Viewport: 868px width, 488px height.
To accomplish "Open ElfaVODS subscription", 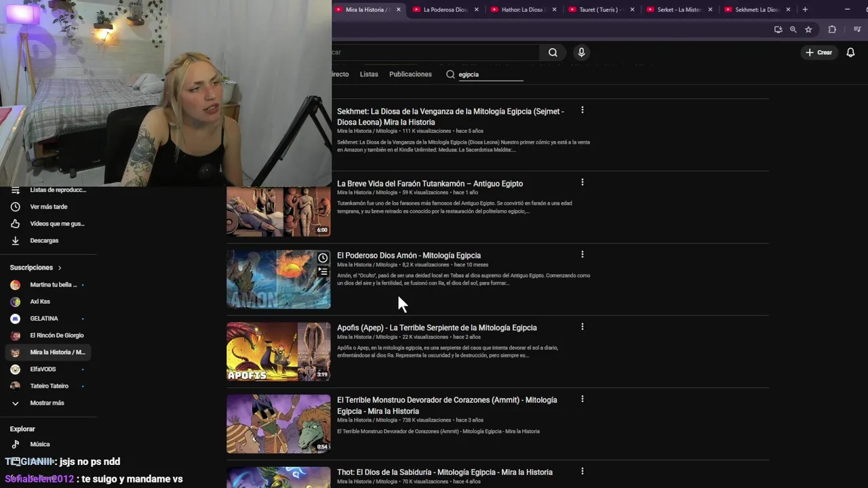I will (x=48, y=369).
